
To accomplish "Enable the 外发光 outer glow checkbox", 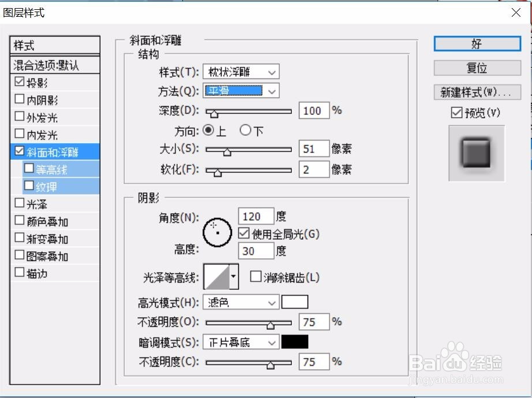I will coord(20,116).
